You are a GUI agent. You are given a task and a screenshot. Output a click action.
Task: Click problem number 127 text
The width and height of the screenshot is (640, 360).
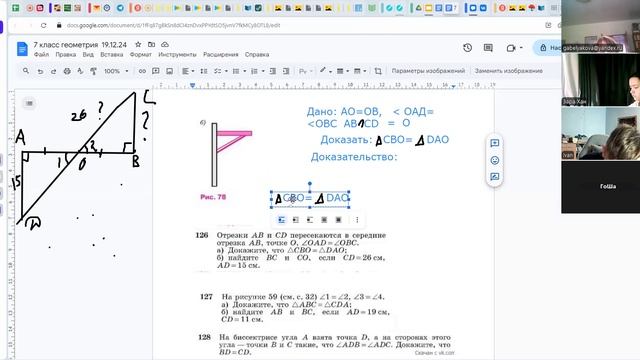[x=206, y=297]
